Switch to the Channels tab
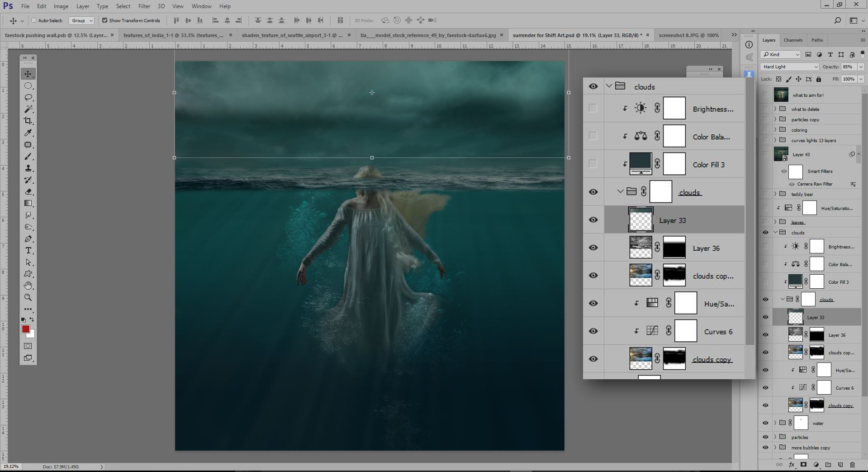Image resolution: width=868 pixels, height=472 pixels. pos(793,40)
